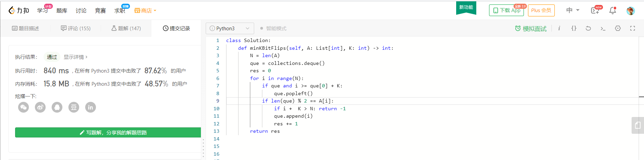644x160 pixels.
Task: Go to the 讨论 discussion page
Action: [x=81, y=10]
